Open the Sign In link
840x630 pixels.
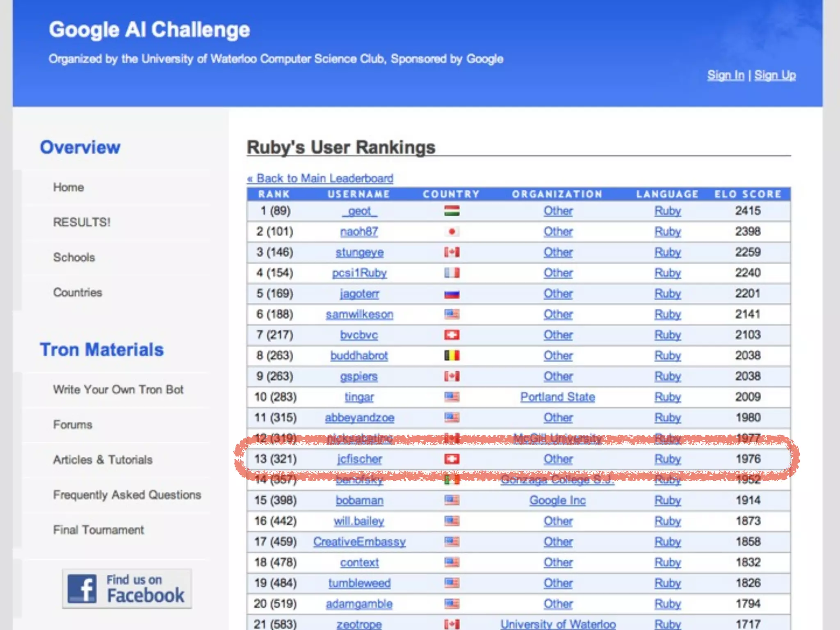click(725, 75)
